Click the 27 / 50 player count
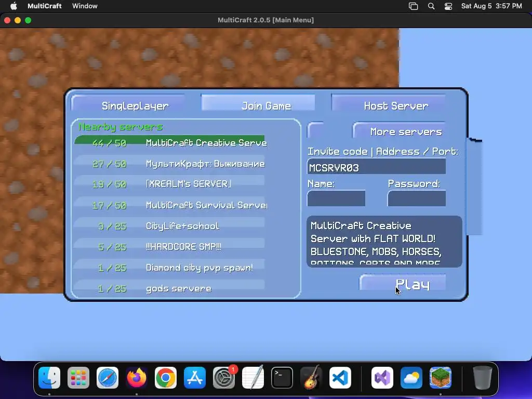Screen dimensions: 532x399 pyautogui.click(x=109, y=164)
